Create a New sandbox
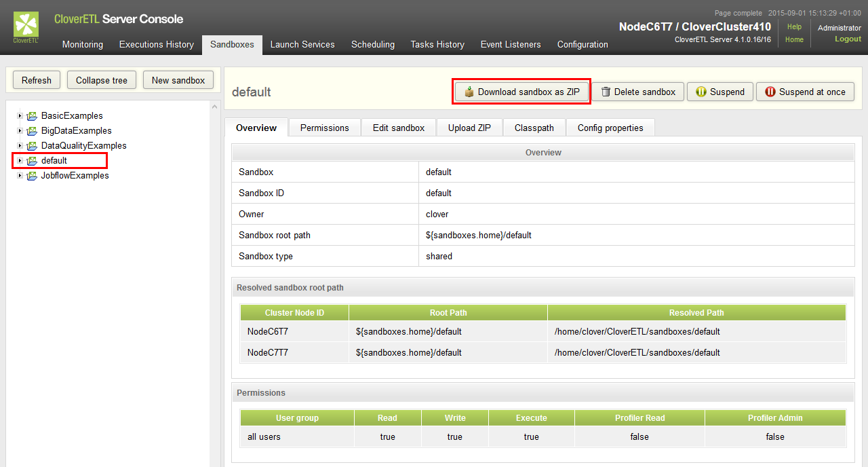This screenshot has width=868, height=467. point(178,80)
